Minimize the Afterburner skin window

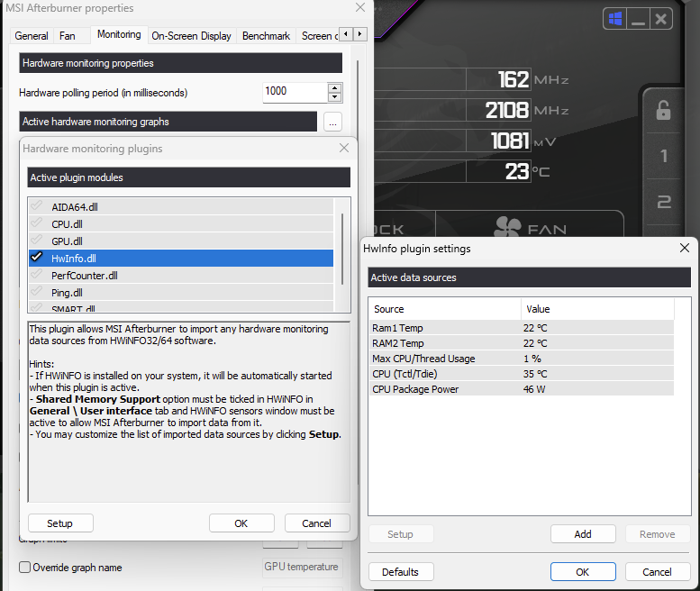pos(638,19)
